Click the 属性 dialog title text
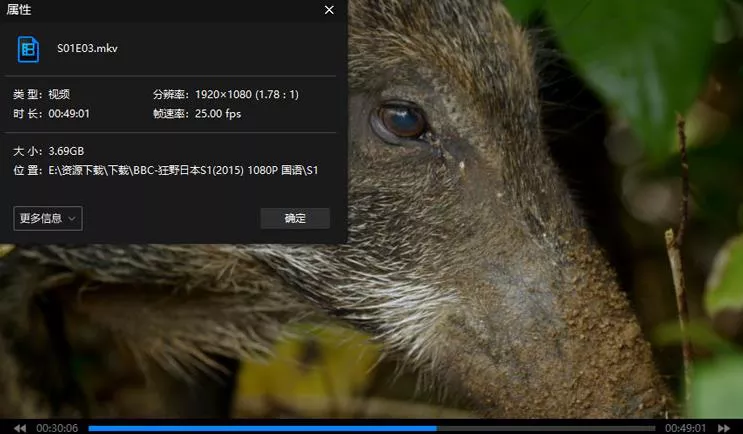Image resolution: width=743 pixels, height=434 pixels. 19,10
